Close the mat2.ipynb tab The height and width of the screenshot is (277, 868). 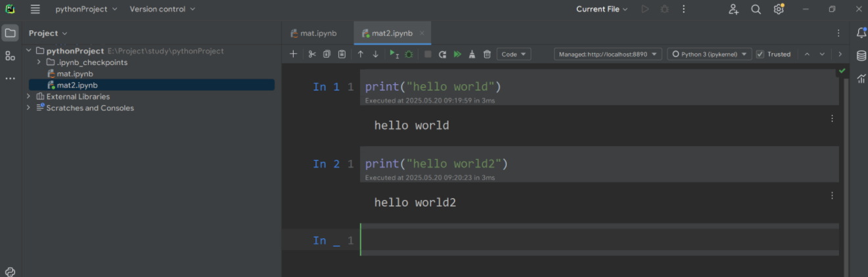point(422,33)
